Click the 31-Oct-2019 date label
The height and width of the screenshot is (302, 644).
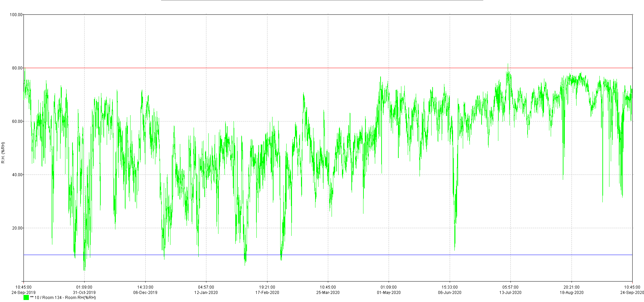tap(84, 293)
